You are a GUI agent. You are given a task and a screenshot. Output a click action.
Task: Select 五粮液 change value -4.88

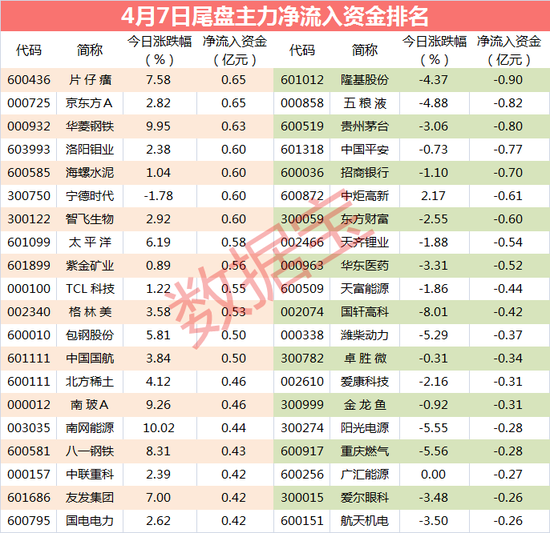[434, 103]
